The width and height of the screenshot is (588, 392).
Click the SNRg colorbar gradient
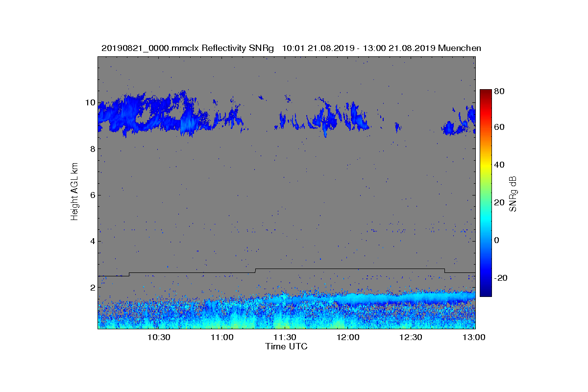coord(485,193)
